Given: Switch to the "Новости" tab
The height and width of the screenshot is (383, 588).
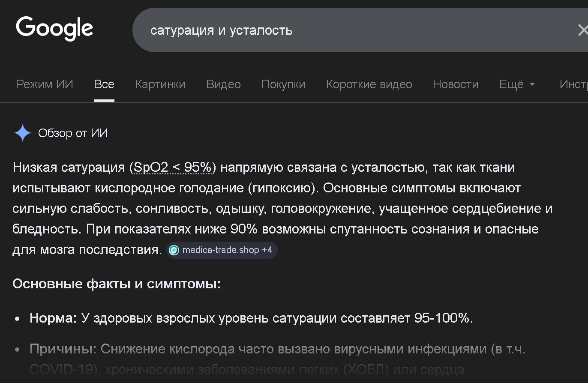Looking at the screenshot, I should click(456, 84).
